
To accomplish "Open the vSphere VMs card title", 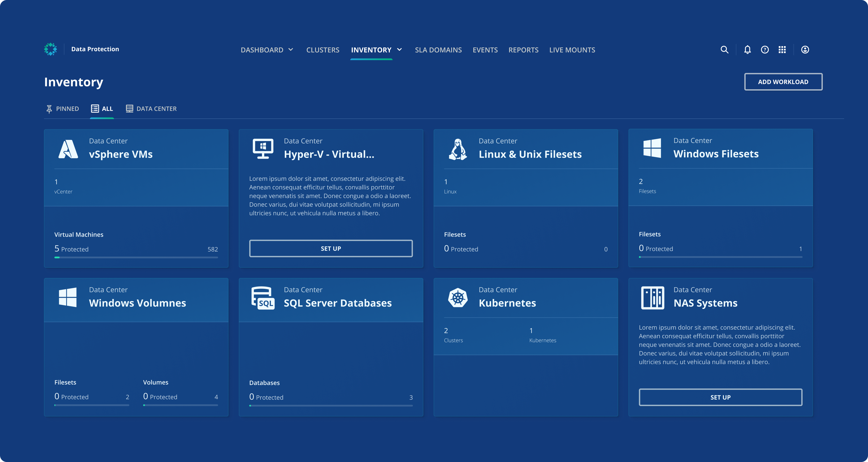I will click(x=121, y=154).
